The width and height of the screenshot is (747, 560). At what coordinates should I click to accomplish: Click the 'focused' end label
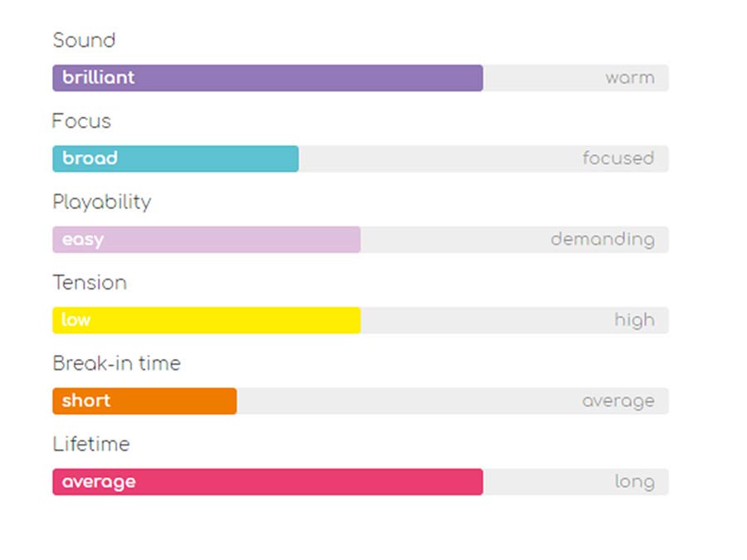(618, 158)
